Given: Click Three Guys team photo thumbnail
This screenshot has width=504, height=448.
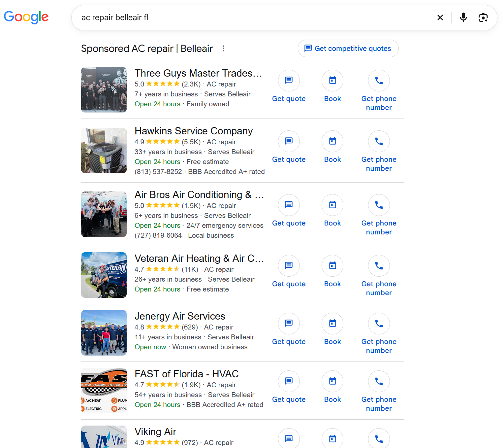Looking at the screenshot, I should coord(104,90).
